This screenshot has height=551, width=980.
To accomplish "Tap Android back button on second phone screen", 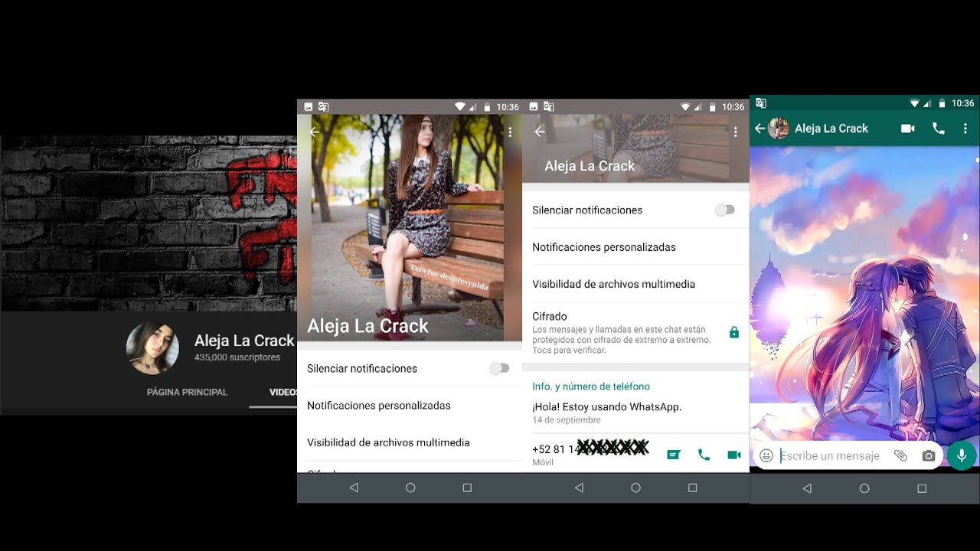I will click(579, 487).
